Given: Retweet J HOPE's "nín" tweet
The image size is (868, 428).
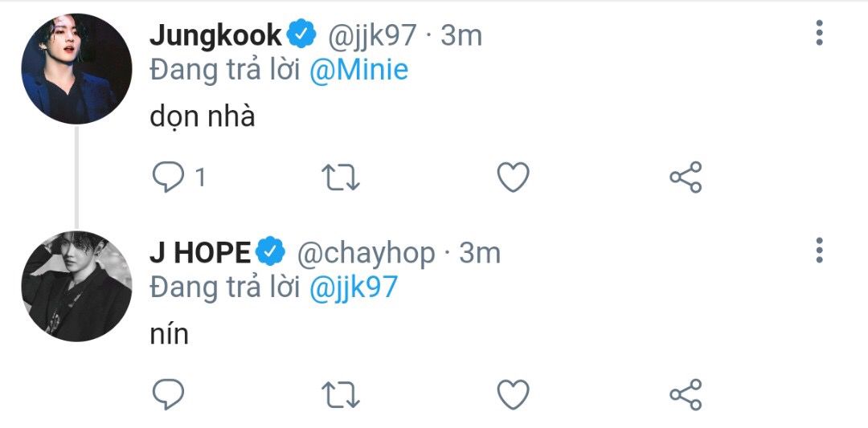Looking at the screenshot, I should click(x=341, y=395).
